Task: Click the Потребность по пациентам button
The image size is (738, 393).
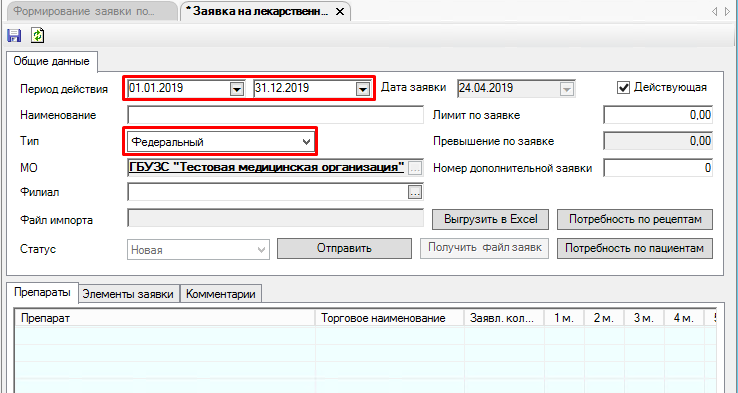Action: (635, 248)
